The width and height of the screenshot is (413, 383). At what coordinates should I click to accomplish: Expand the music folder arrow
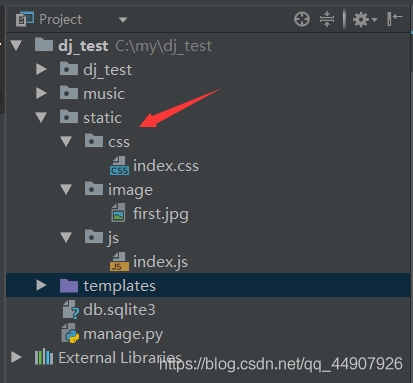coord(41,93)
